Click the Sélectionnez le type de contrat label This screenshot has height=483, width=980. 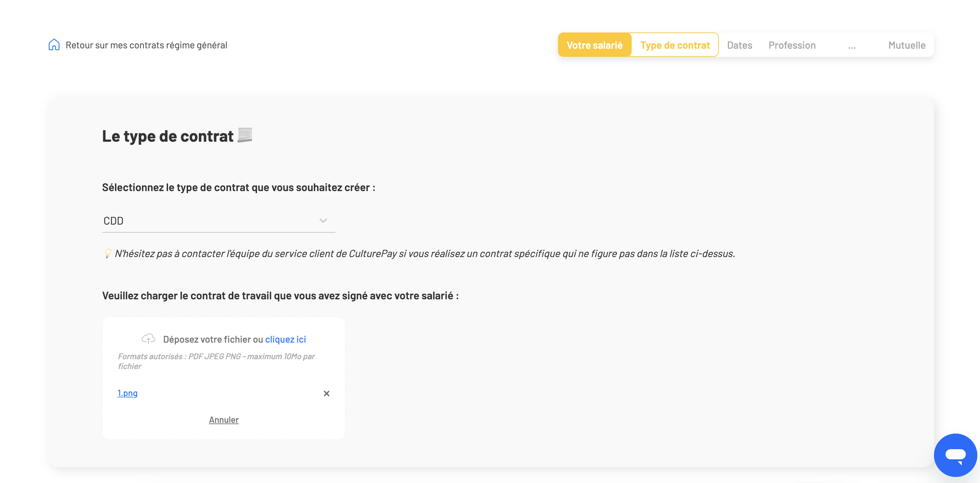point(238,187)
